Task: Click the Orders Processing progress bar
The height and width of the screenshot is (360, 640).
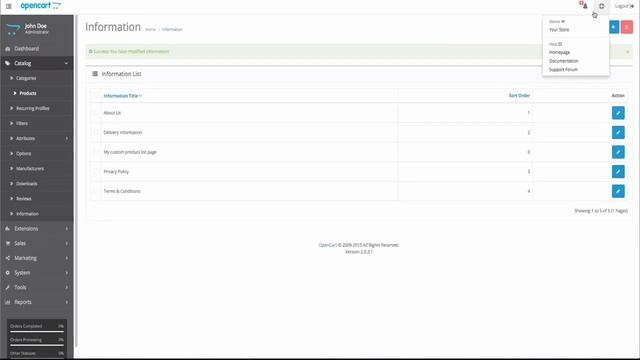Action: tap(37, 345)
